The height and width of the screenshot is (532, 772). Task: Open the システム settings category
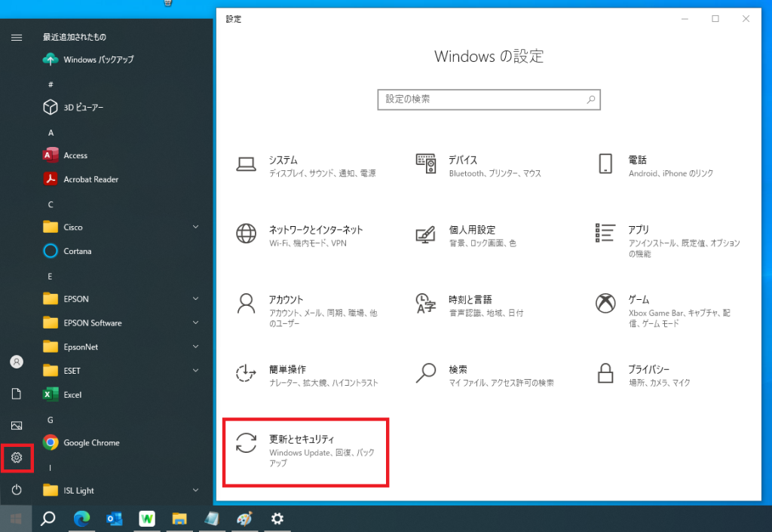pos(306,166)
